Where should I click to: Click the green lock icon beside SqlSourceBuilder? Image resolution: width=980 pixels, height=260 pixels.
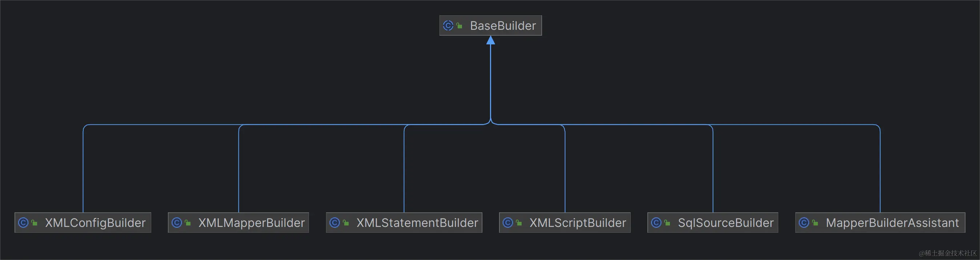(667, 223)
